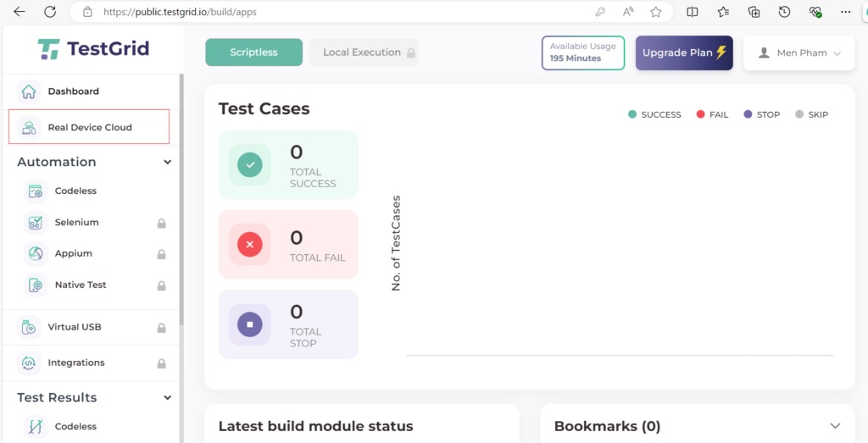Open the Available Usage minutes box
Viewport: 868px width, 443px height.
click(583, 53)
